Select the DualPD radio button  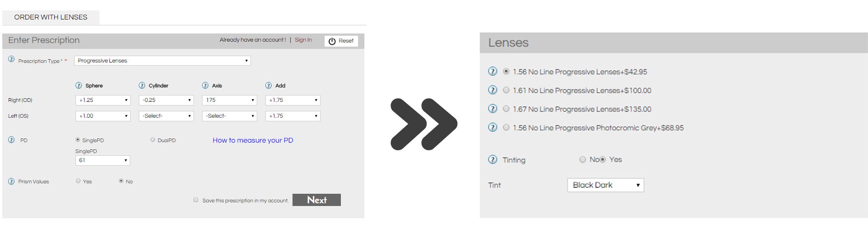click(153, 140)
